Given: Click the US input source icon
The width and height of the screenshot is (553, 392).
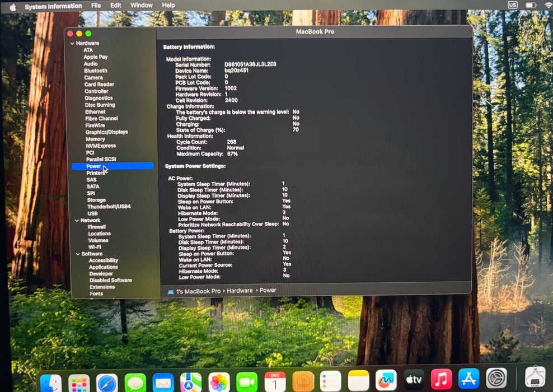Looking at the screenshot, I should (x=513, y=5).
